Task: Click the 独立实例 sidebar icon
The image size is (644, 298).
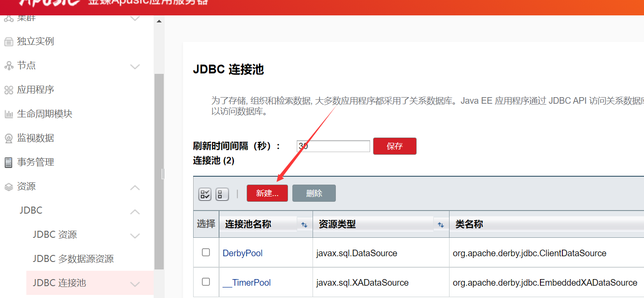Action: pos(9,42)
